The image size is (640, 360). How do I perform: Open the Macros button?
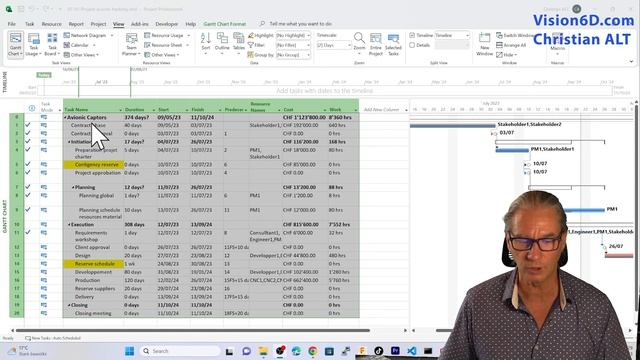point(557,44)
